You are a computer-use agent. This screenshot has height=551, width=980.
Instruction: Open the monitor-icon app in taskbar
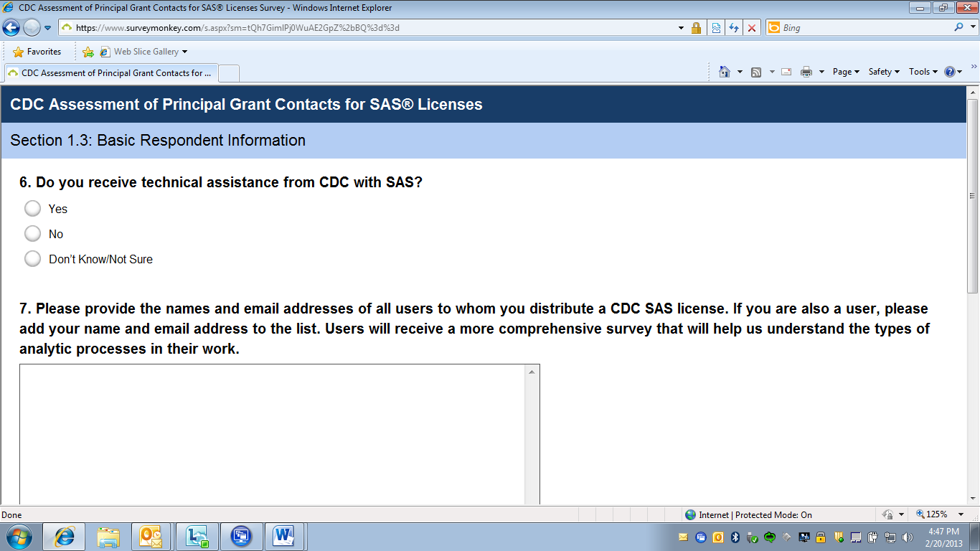pos(241,537)
